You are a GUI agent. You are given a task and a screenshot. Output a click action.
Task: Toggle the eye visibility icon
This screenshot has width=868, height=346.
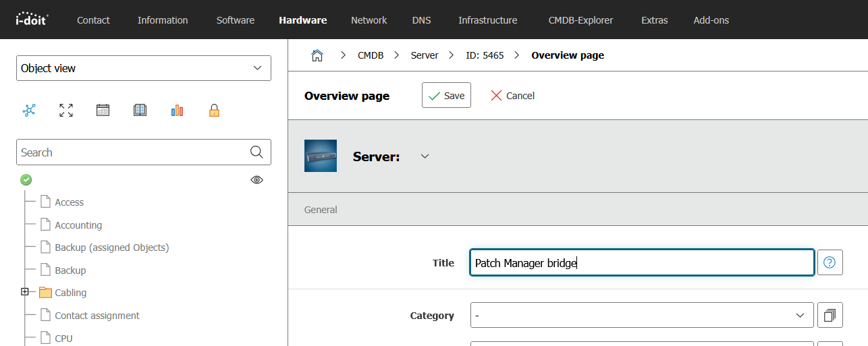[x=256, y=179]
